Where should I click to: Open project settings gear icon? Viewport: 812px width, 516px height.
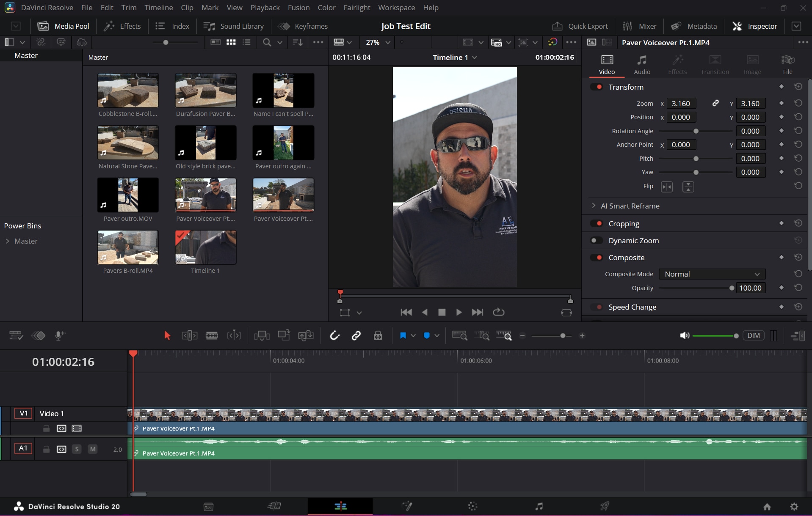pos(794,506)
